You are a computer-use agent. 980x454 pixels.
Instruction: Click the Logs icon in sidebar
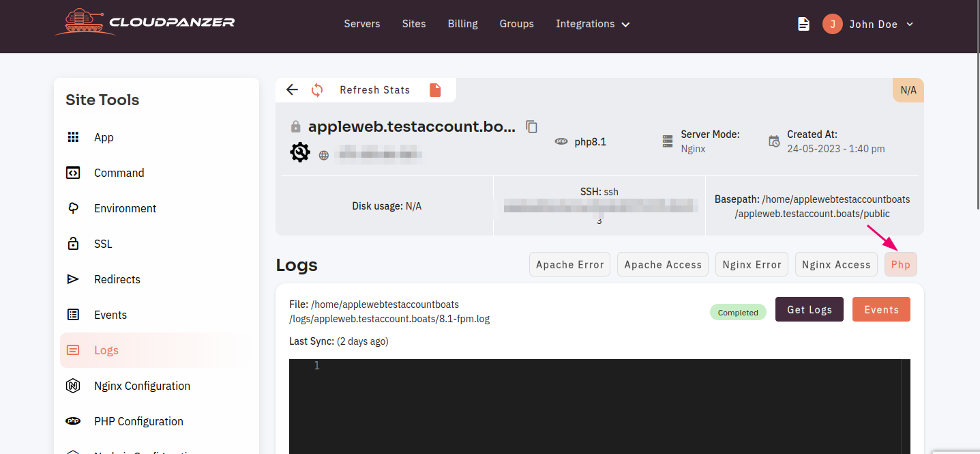click(x=73, y=350)
